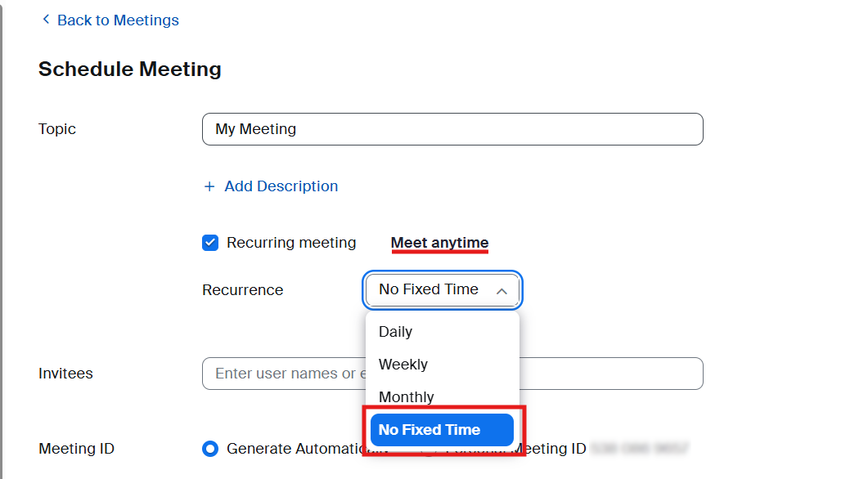This screenshot has height=479, width=868.
Task: Click the Invitees field label
Action: (65, 374)
